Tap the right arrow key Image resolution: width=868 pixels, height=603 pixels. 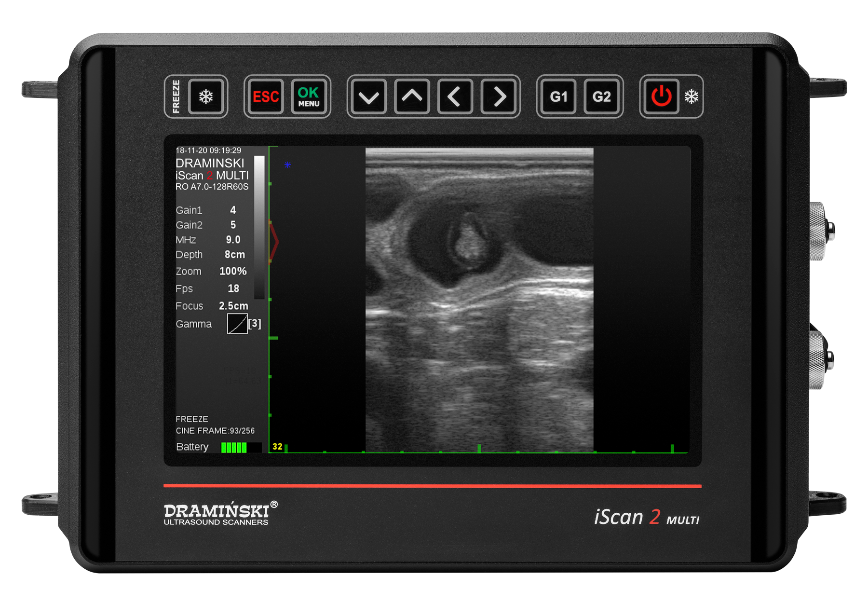click(498, 97)
